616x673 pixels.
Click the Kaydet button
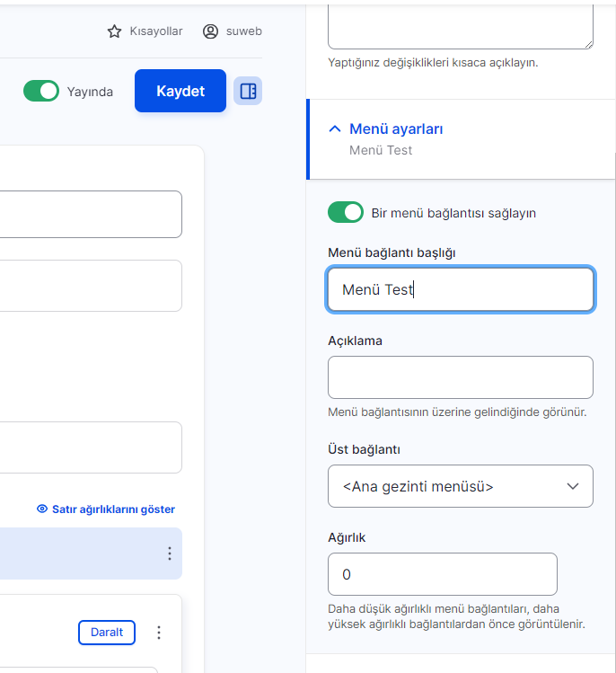(180, 91)
